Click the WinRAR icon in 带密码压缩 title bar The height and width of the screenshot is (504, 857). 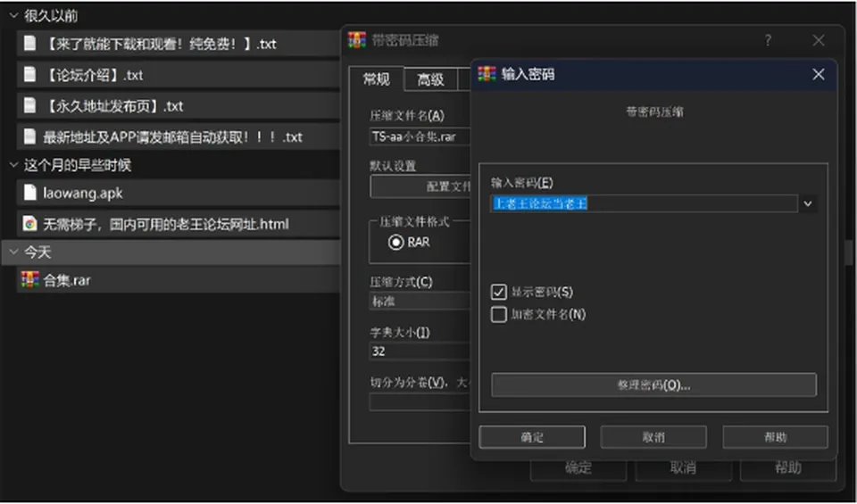tap(357, 40)
